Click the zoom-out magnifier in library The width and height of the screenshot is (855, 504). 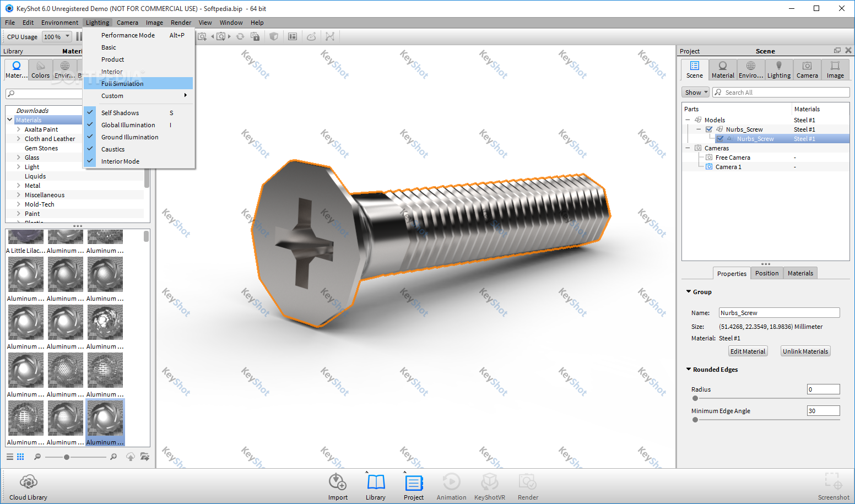(37, 457)
